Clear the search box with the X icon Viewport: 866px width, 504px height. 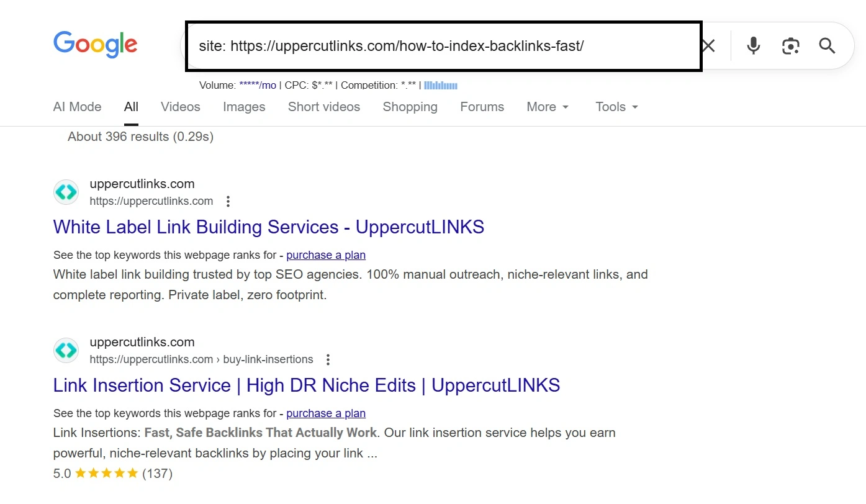(708, 45)
